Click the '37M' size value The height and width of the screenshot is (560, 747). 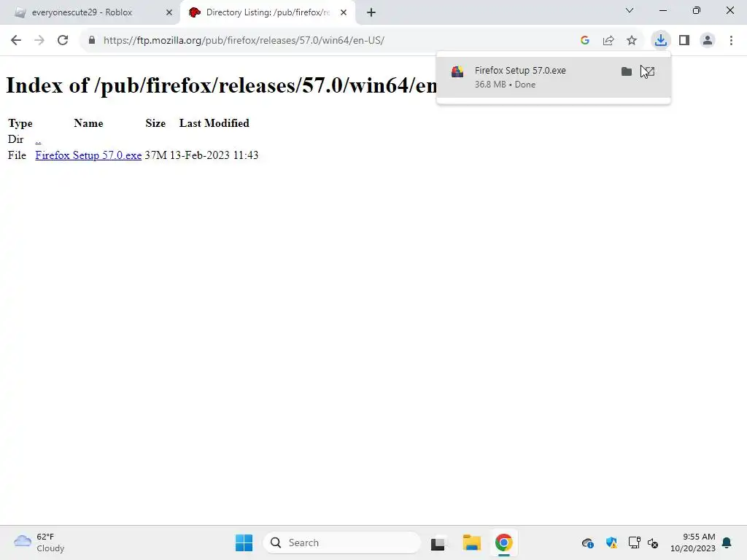click(156, 155)
